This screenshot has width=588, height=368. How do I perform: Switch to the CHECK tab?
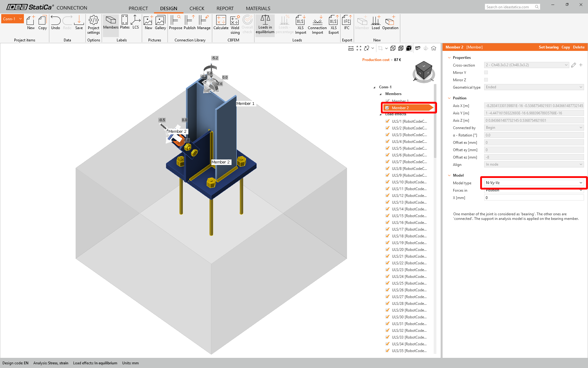pyautogui.click(x=197, y=8)
